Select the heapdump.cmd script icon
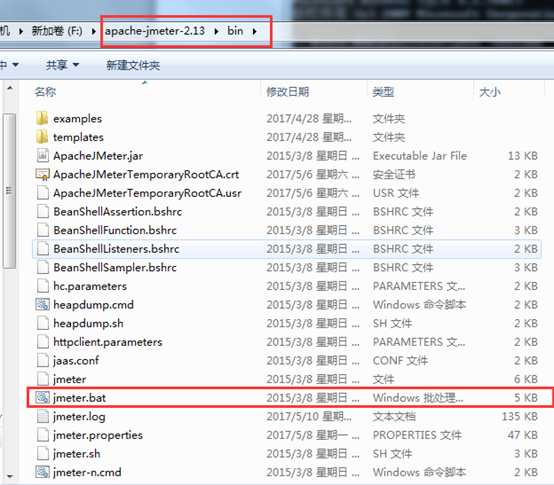This screenshot has width=554, height=485. (42, 304)
